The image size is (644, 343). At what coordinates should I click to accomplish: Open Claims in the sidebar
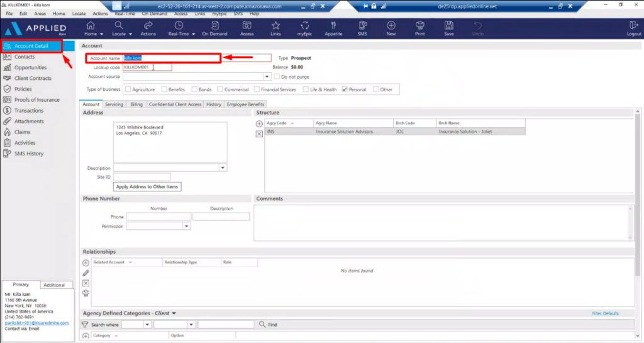click(x=22, y=132)
